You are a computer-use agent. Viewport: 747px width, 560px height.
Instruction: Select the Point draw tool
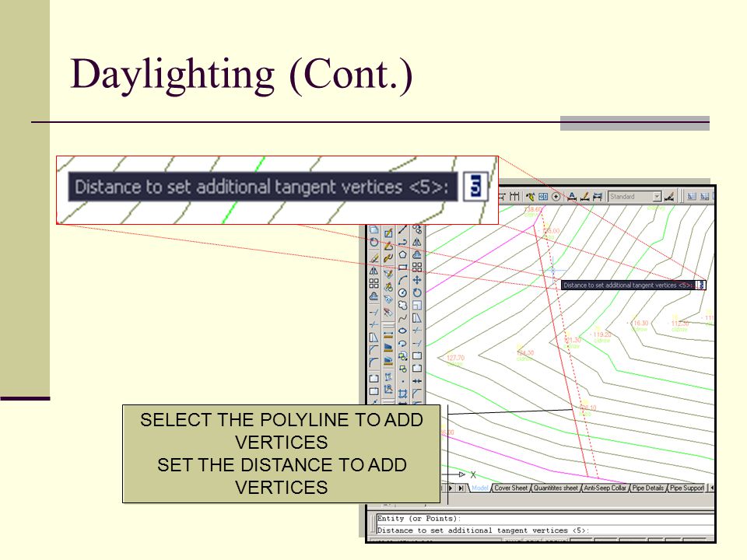[402, 381]
